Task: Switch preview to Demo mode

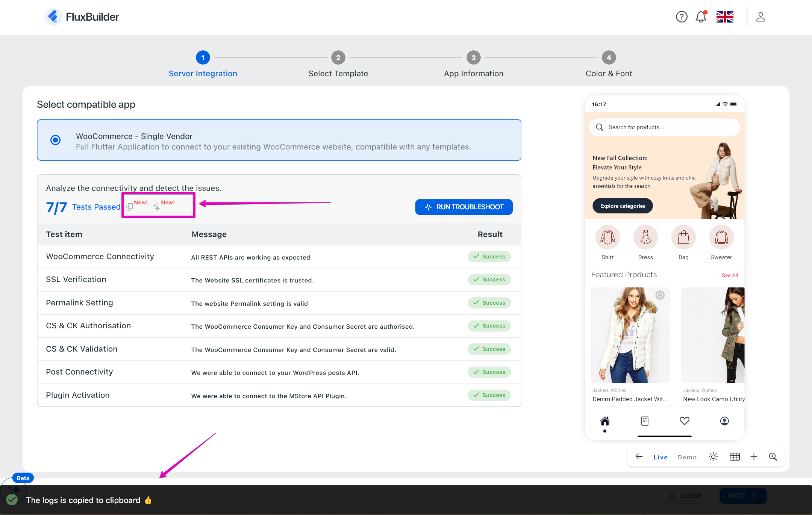Action: [x=687, y=457]
